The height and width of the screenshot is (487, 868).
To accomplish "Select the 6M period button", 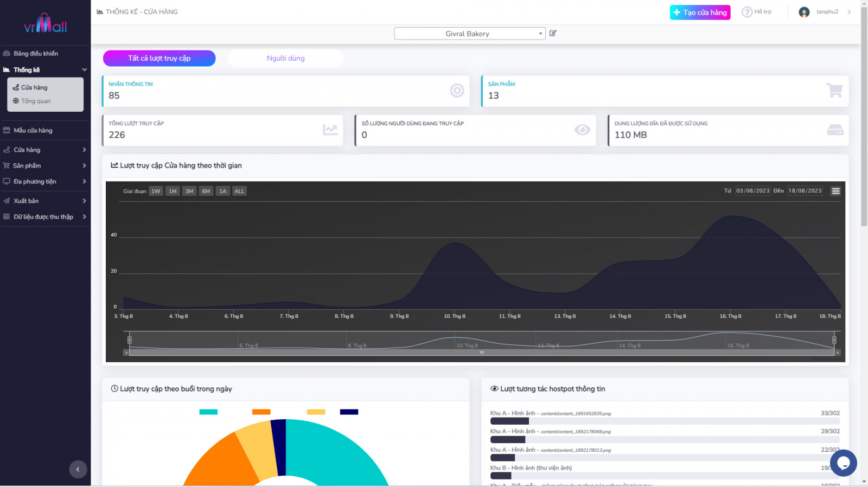I will (x=206, y=191).
